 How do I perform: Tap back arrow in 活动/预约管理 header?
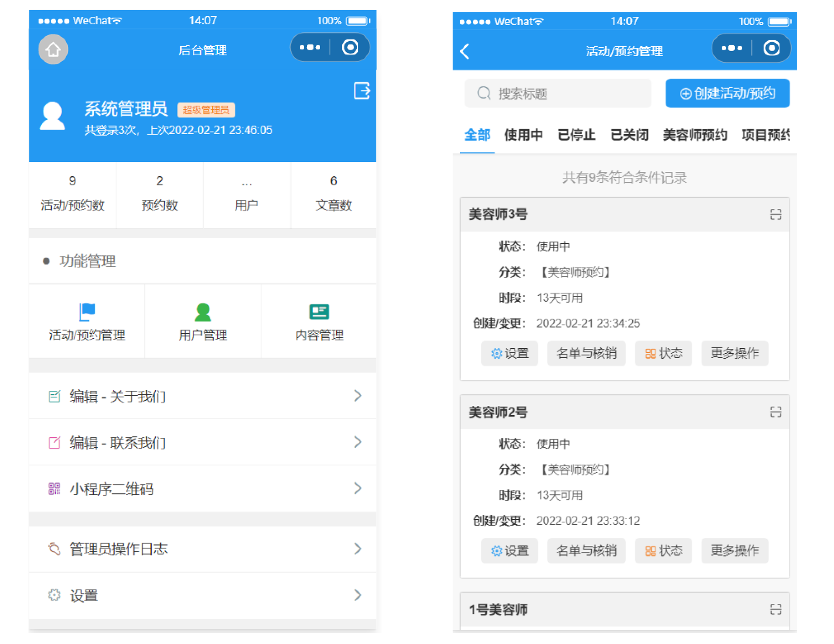click(x=465, y=51)
